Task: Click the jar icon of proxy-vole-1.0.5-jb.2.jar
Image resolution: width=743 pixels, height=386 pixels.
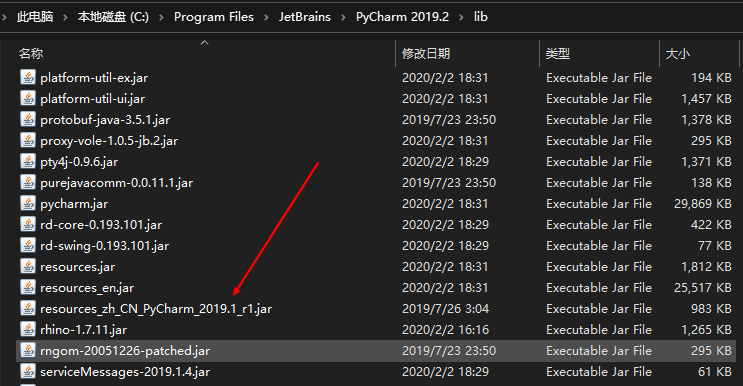Action: click(28, 140)
